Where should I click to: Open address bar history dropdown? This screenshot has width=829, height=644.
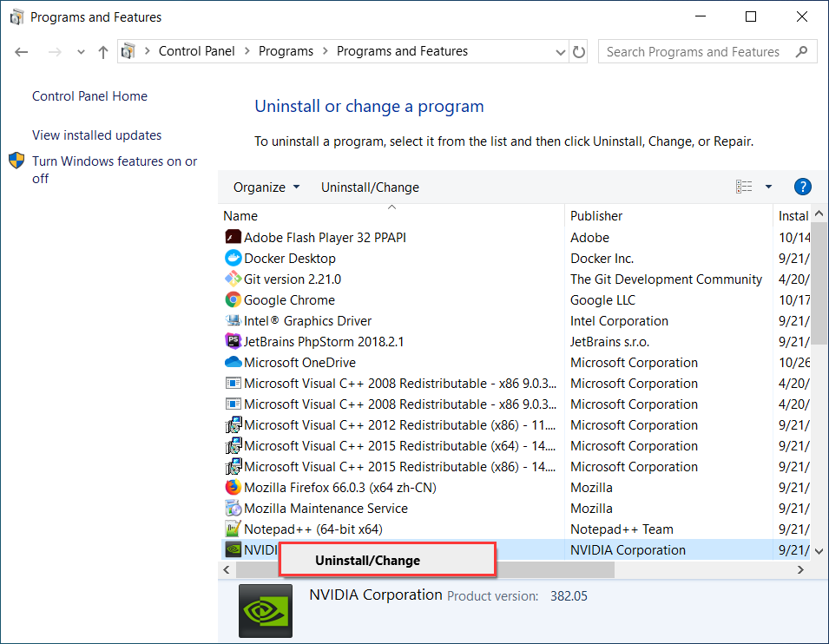(x=560, y=52)
